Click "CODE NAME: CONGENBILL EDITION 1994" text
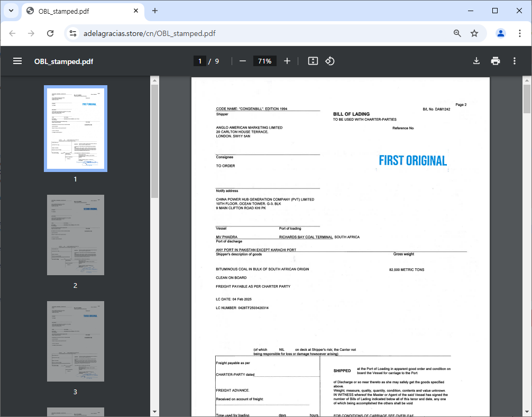Screen dimensions: 532x417 pos(251,109)
